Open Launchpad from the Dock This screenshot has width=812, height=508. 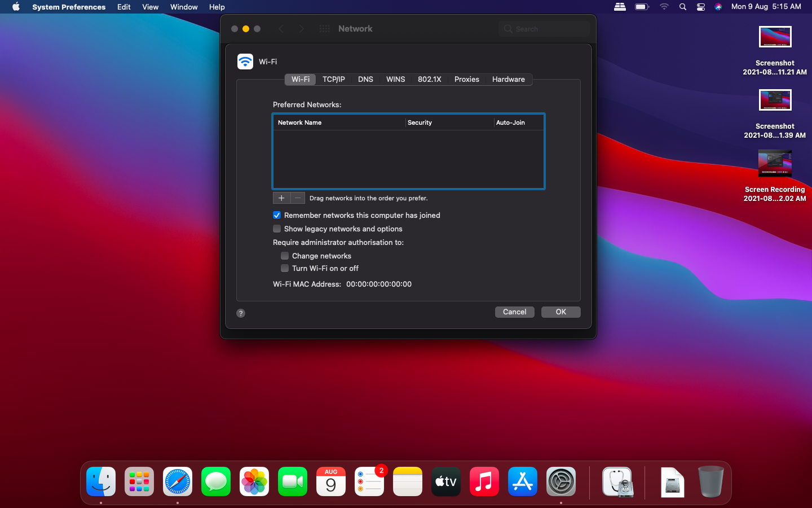pyautogui.click(x=139, y=481)
